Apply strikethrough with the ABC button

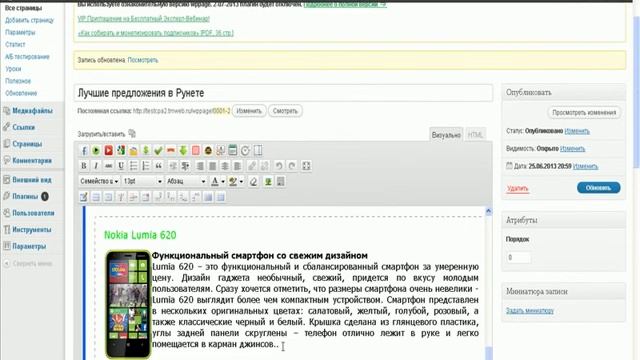[x=109, y=166]
